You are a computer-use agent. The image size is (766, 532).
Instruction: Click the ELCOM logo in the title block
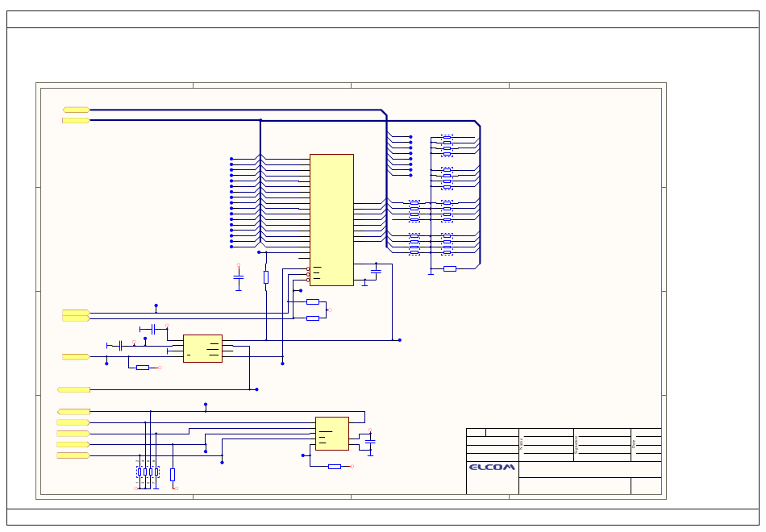pyautogui.click(x=492, y=467)
